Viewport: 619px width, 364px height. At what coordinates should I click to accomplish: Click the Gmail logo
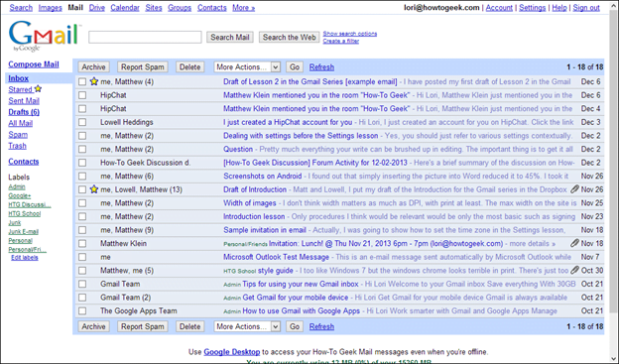[x=45, y=36]
